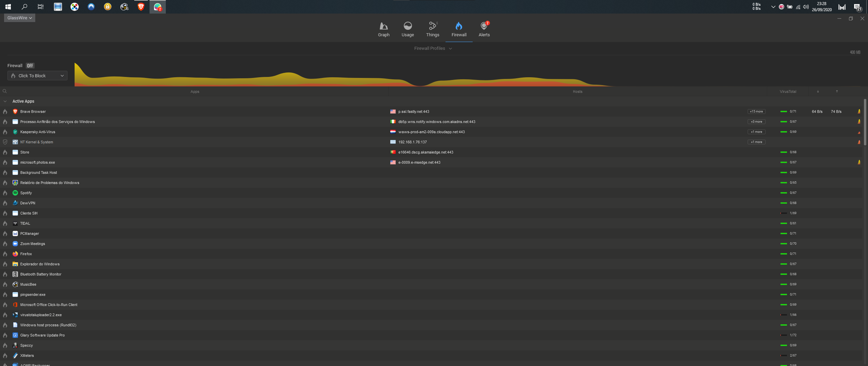Toggle the Firewall OFF switch
Image resolution: width=868 pixels, height=366 pixels.
point(30,66)
